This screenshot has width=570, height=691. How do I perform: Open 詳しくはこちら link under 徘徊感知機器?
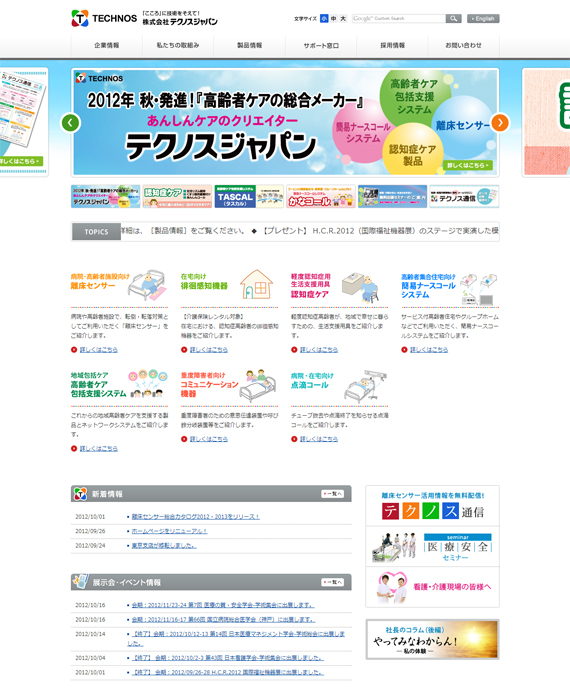[209, 349]
